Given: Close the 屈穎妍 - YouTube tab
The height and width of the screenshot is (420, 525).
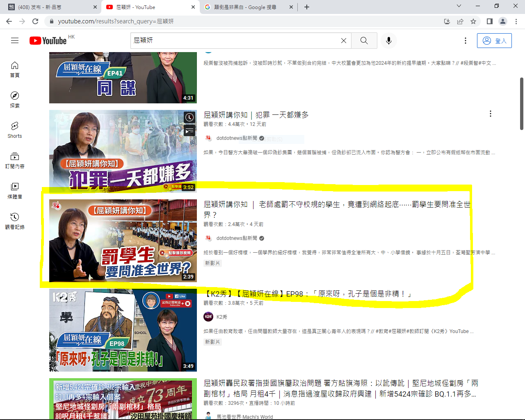Looking at the screenshot, I should click(x=193, y=7).
